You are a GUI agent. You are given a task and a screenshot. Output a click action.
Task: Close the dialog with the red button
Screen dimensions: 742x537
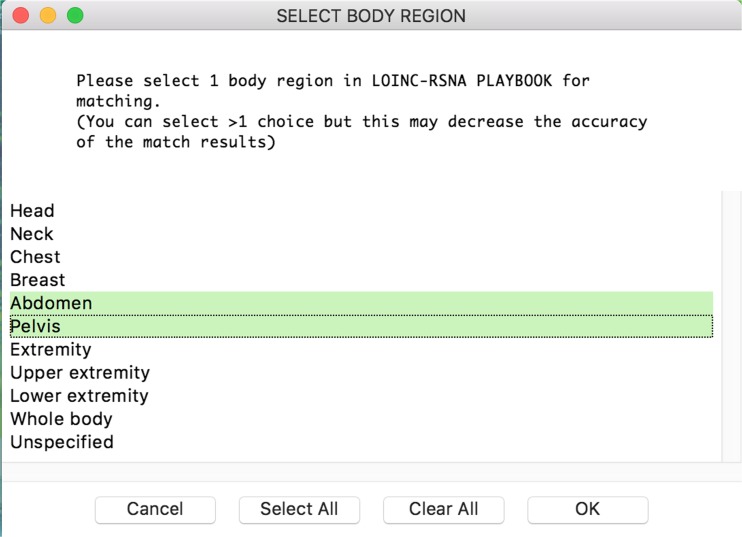pyautogui.click(x=21, y=15)
